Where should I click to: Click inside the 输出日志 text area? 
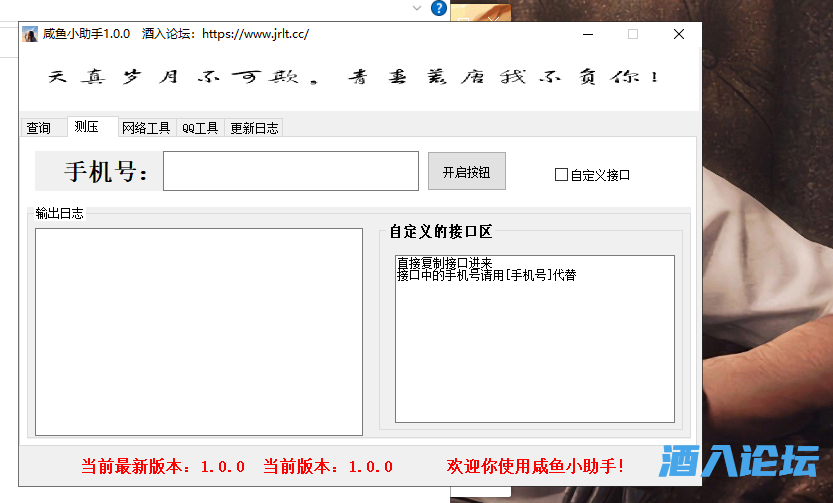(x=199, y=332)
